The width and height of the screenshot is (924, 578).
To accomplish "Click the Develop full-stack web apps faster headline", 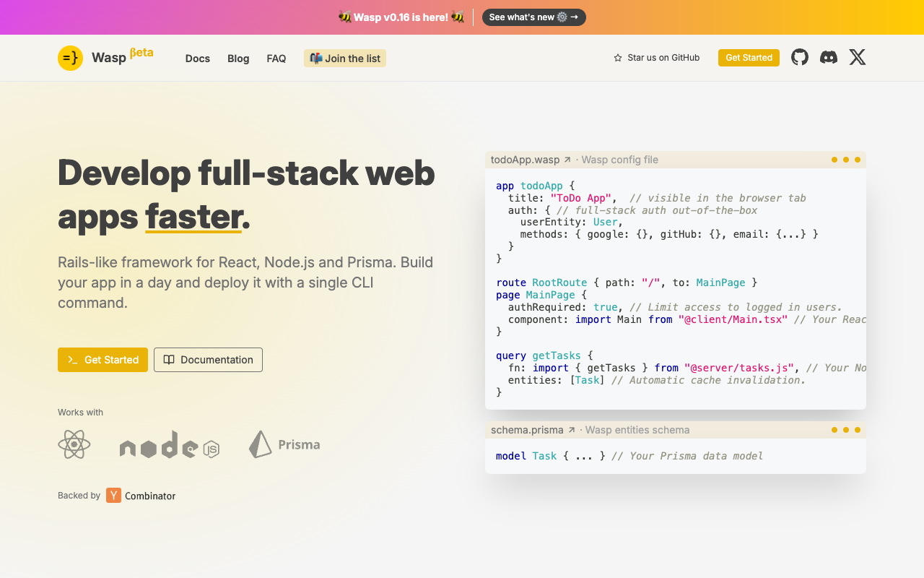I will (x=246, y=194).
